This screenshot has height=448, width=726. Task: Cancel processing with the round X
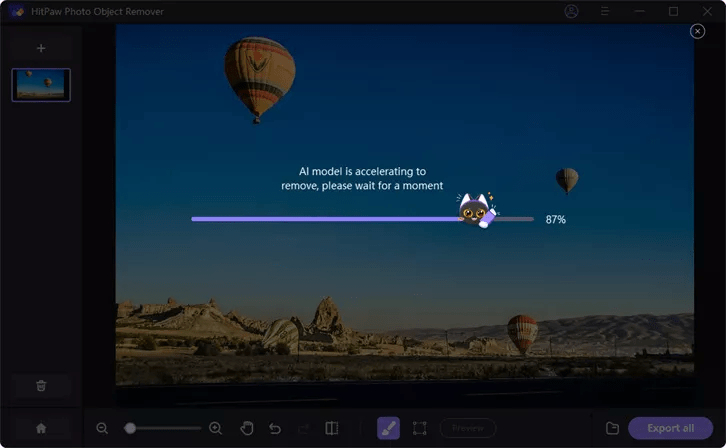(x=697, y=31)
